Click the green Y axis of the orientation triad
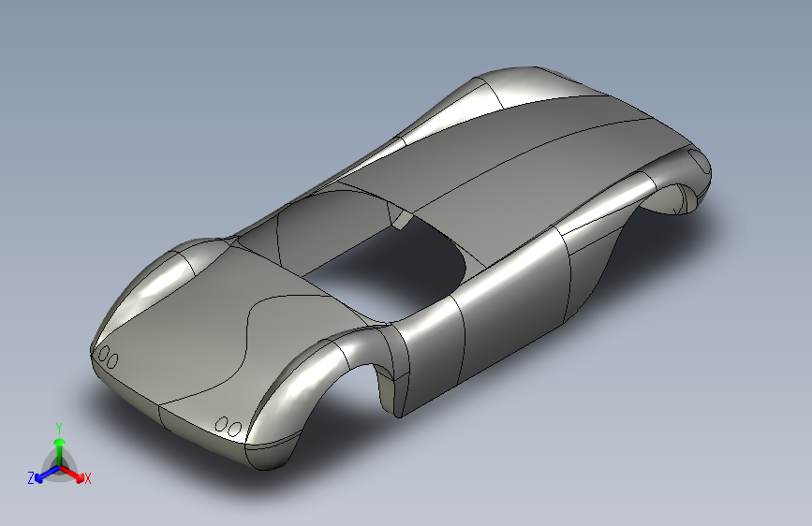 [60, 449]
